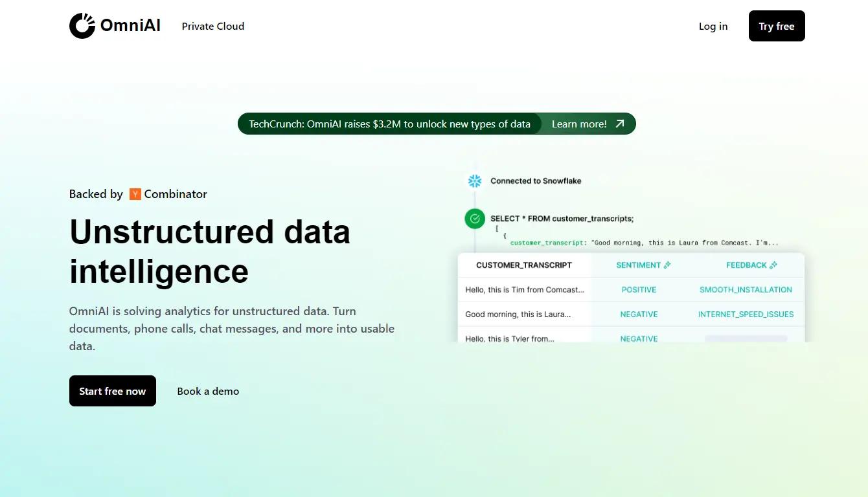This screenshot has width=868, height=497.
Task: Click NEGATIVE sentiment in the Laura row
Action: tap(639, 315)
